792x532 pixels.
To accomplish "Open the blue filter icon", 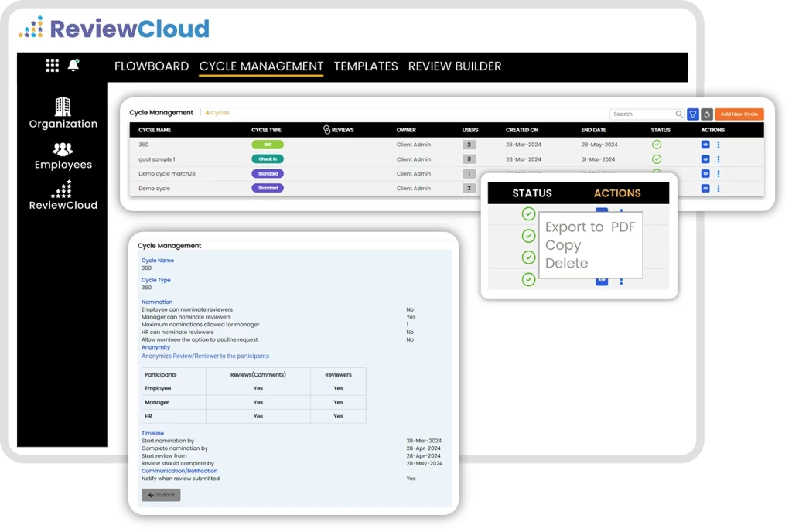I will [x=693, y=114].
